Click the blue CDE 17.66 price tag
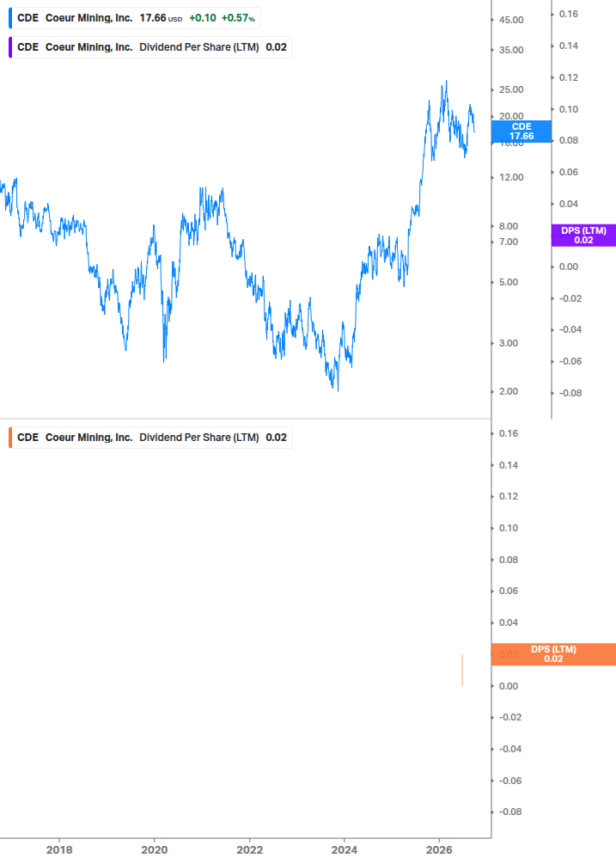Viewport: 616px width, 864px height. click(521, 132)
